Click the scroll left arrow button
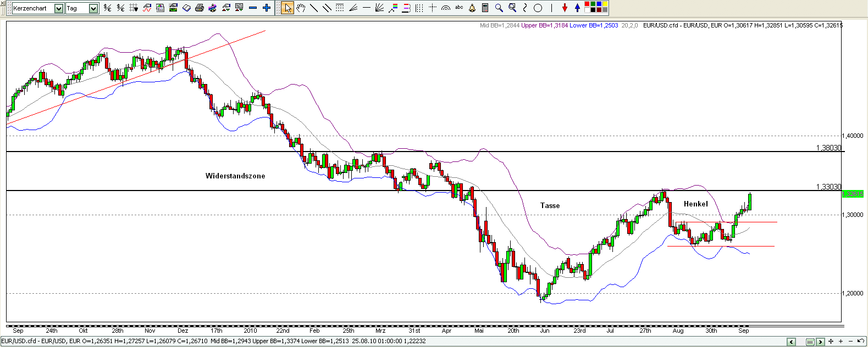This screenshot has width=868, height=347. 791,342
